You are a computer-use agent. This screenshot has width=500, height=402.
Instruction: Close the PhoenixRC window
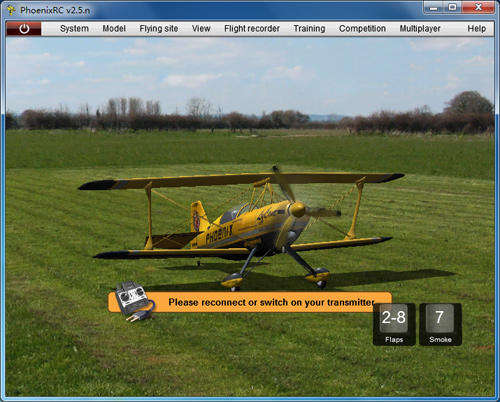(x=478, y=7)
